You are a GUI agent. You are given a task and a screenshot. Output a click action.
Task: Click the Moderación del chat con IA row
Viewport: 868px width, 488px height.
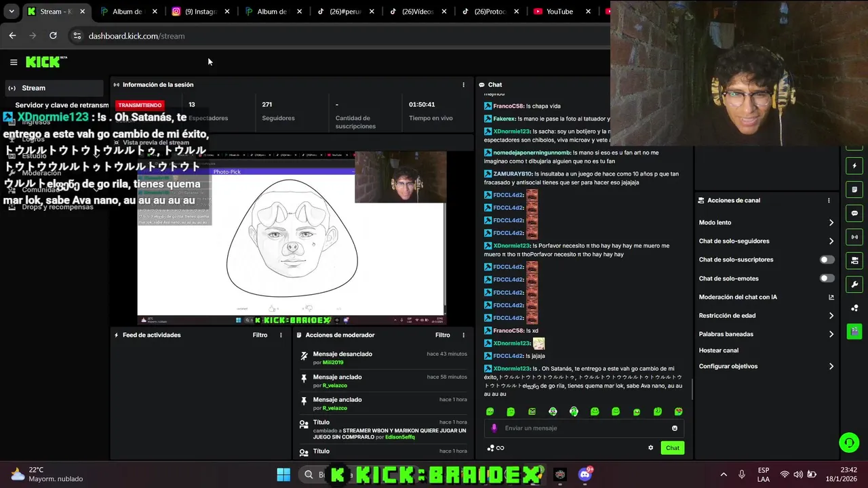pyautogui.click(x=766, y=297)
